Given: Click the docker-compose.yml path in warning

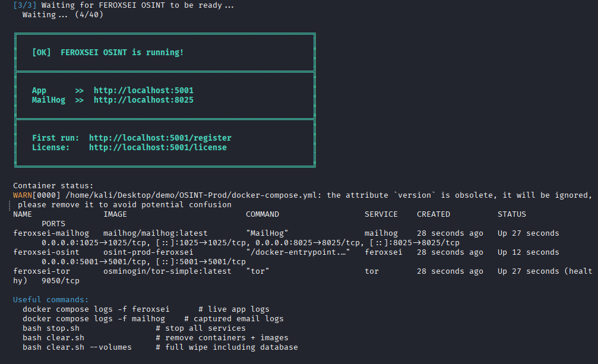Looking at the screenshot, I should click(x=191, y=195).
